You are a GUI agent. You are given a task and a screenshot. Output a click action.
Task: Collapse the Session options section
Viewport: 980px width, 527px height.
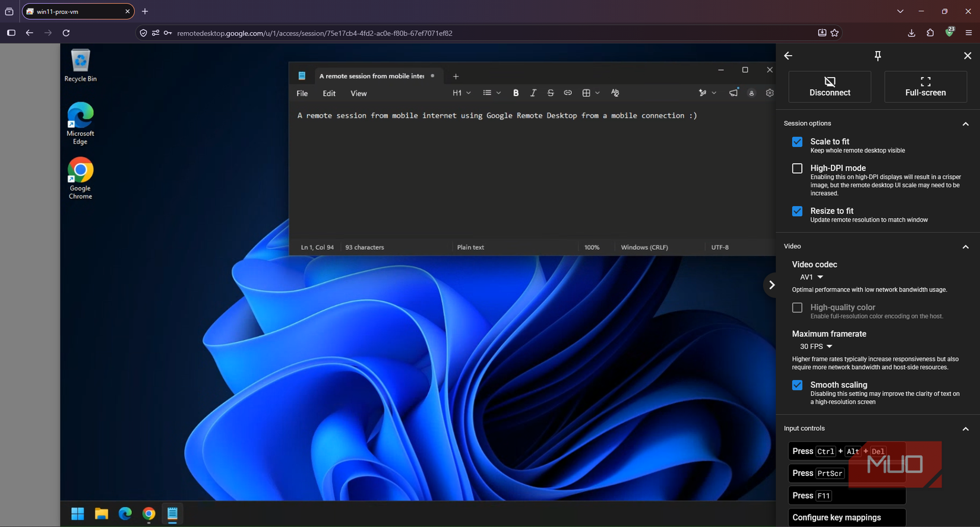click(966, 124)
